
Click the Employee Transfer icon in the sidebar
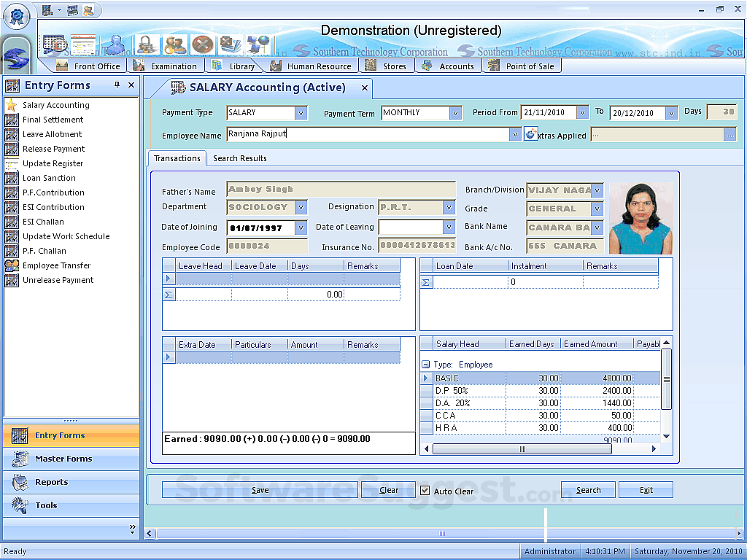tap(12, 265)
